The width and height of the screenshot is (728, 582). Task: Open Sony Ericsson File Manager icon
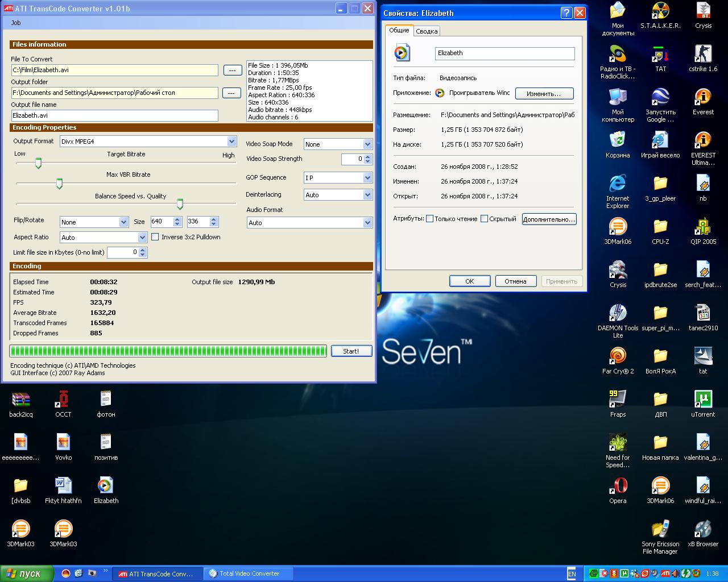pyautogui.click(x=660, y=529)
